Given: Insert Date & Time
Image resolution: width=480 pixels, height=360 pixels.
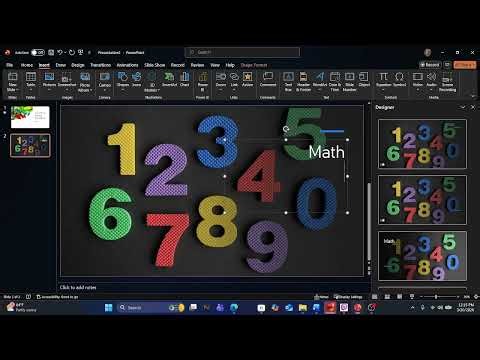Looking at the screenshot, I should [335, 81].
